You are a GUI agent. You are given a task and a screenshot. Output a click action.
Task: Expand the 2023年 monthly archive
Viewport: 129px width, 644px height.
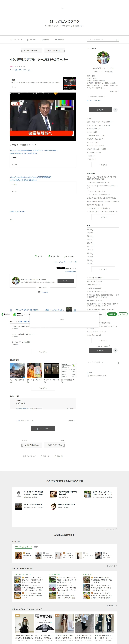(90, 233)
